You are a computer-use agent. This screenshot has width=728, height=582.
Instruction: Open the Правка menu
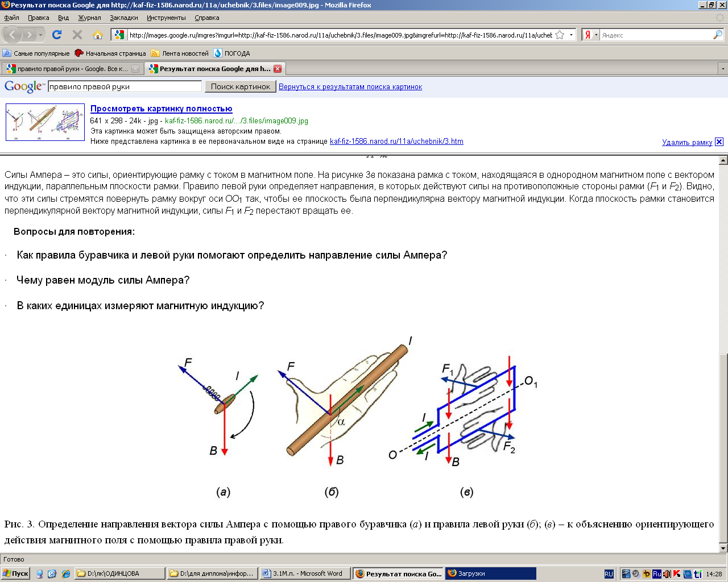click(38, 18)
